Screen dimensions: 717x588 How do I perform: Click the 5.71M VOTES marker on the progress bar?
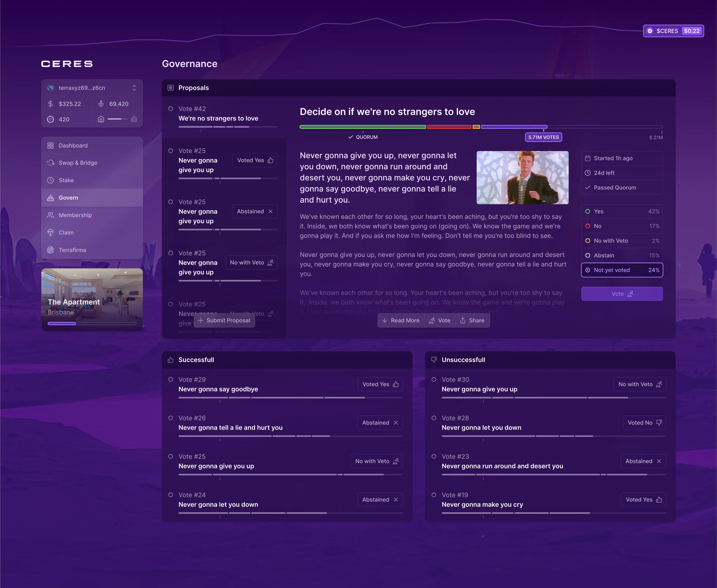pos(544,137)
